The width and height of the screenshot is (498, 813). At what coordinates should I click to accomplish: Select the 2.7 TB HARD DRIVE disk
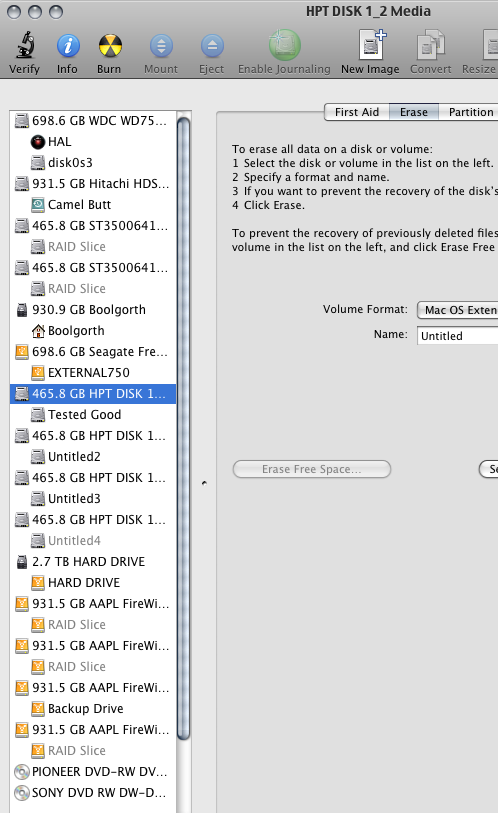93,562
